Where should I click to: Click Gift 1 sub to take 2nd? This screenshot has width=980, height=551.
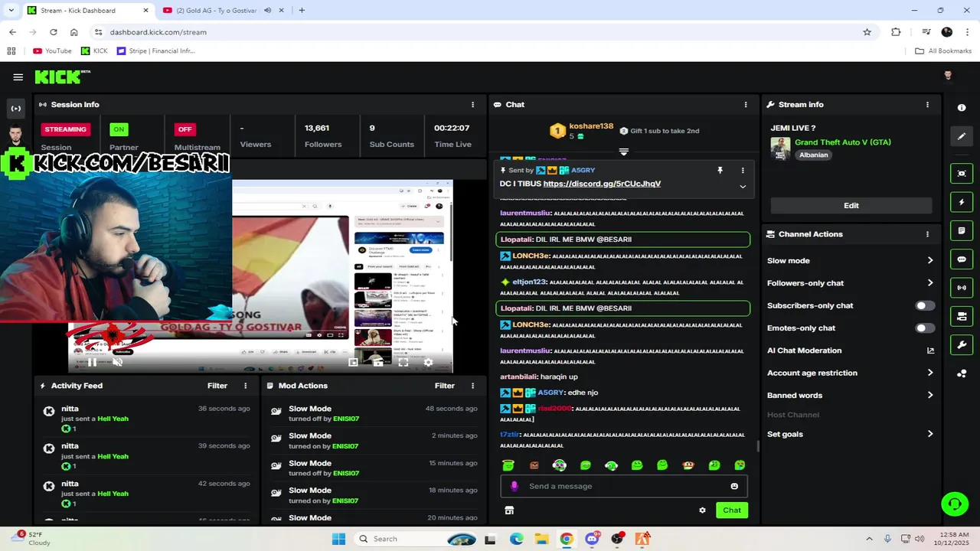(659, 131)
